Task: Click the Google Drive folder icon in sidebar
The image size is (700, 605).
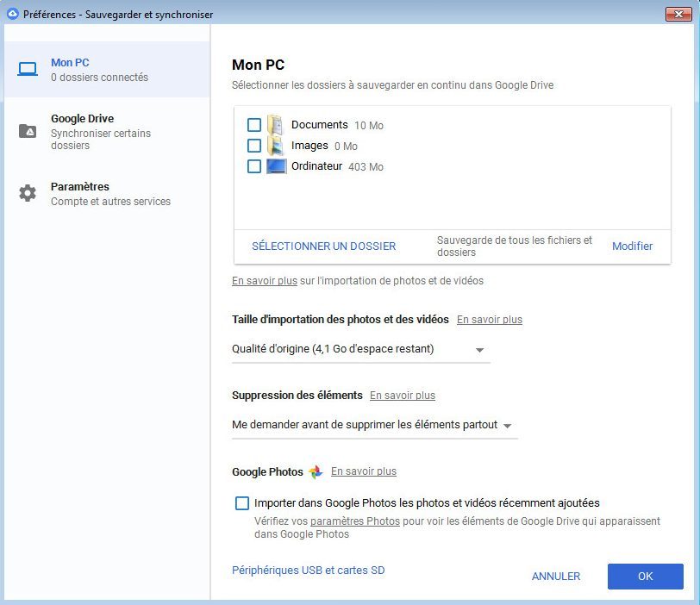Action: pos(28,131)
